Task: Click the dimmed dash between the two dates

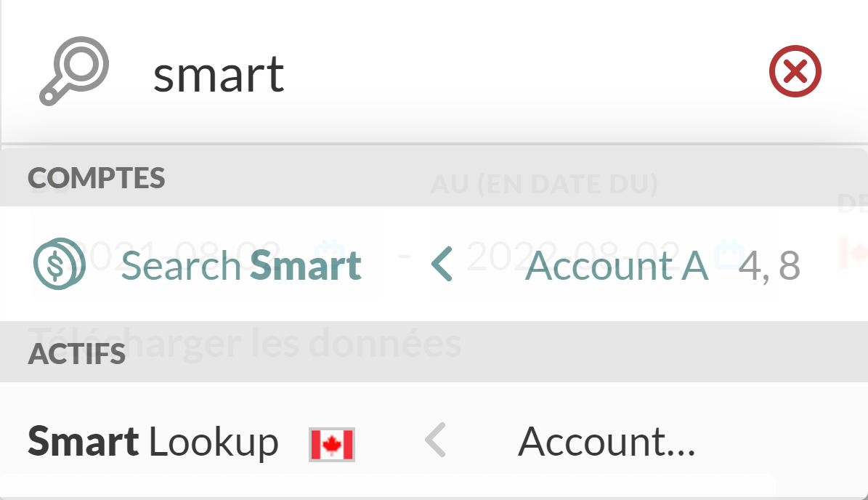Action: [x=404, y=256]
